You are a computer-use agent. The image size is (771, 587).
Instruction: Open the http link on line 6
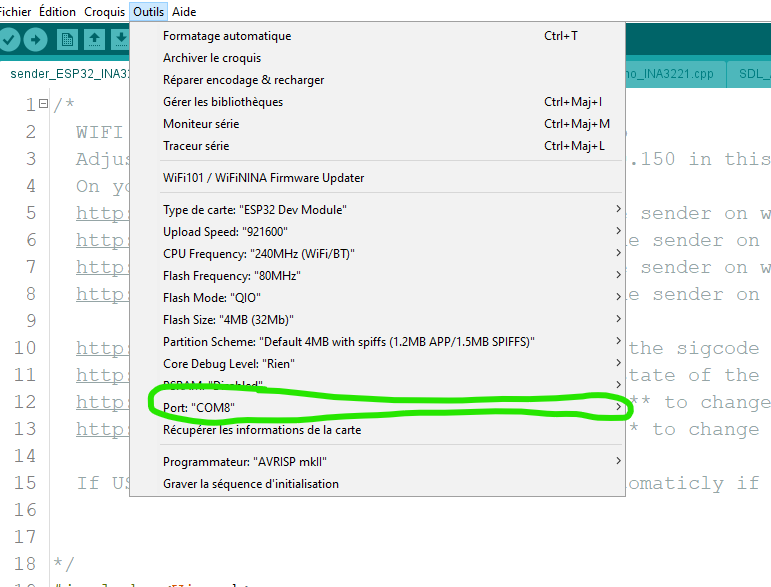click(102, 240)
